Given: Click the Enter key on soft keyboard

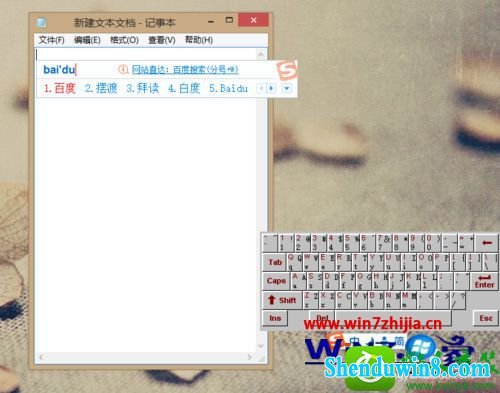Looking at the screenshot, I should coord(484,281).
